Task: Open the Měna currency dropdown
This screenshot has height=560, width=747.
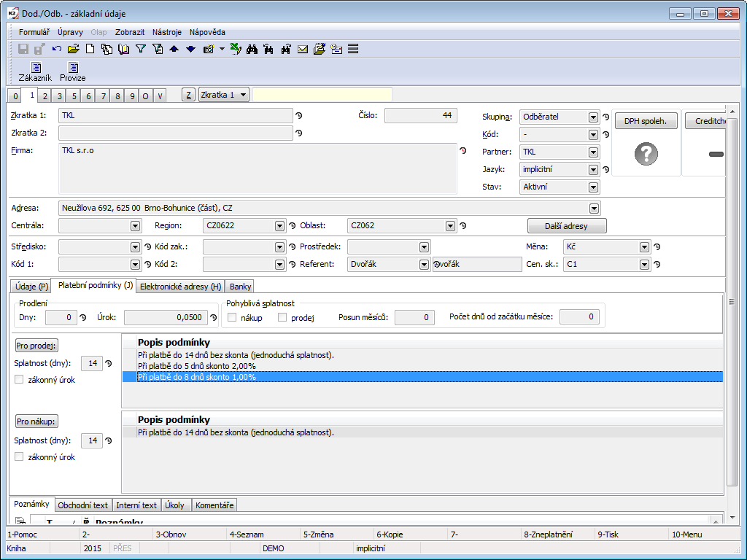Action: pyautogui.click(x=644, y=247)
